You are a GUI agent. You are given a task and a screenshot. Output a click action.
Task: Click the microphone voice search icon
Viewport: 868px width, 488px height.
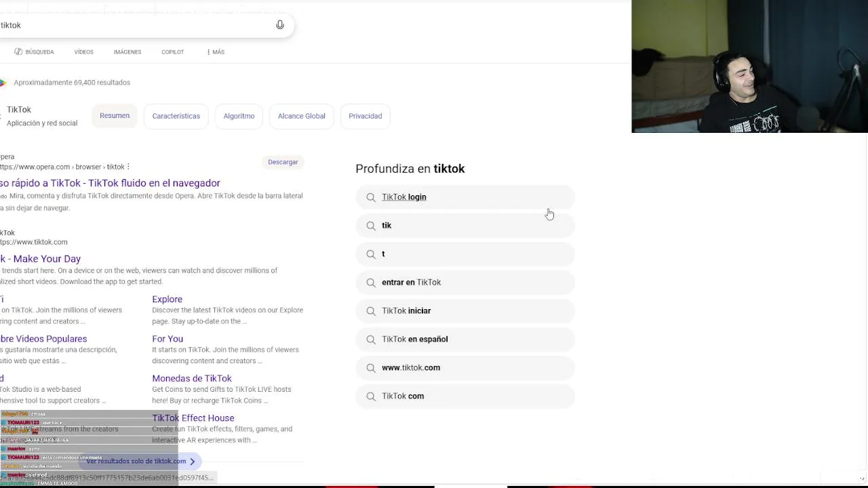point(280,25)
